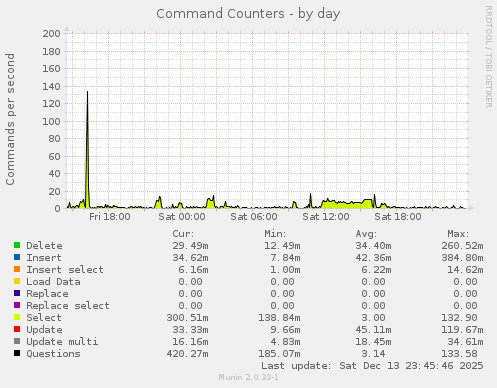This screenshot has width=497, height=388.
Task: Click the 'Sat 00:00' x-axis label
Action: [x=182, y=217]
